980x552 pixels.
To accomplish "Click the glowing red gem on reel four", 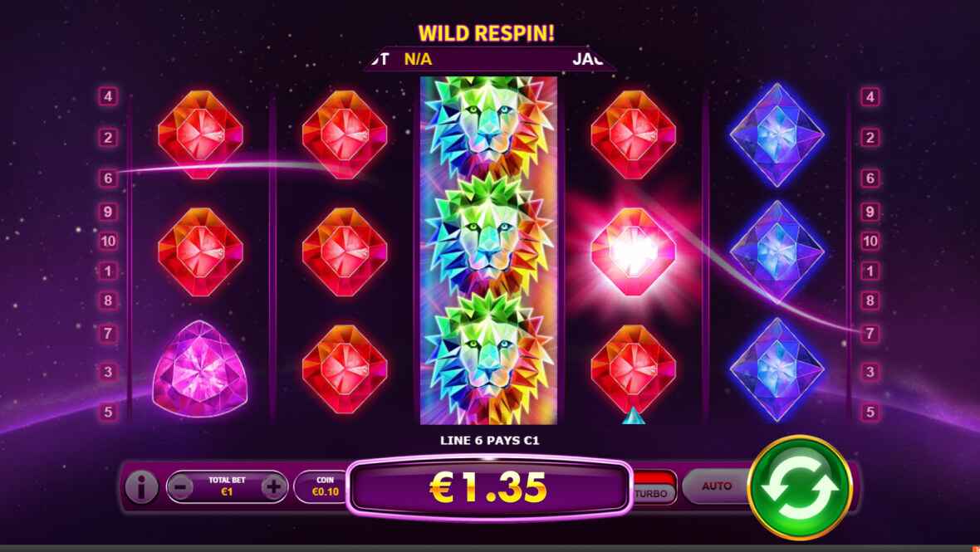I will pyautogui.click(x=633, y=252).
